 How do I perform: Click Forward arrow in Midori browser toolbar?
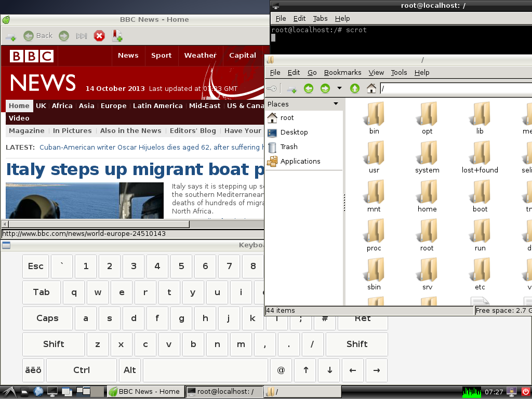pyautogui.click(x=64, y=36)
